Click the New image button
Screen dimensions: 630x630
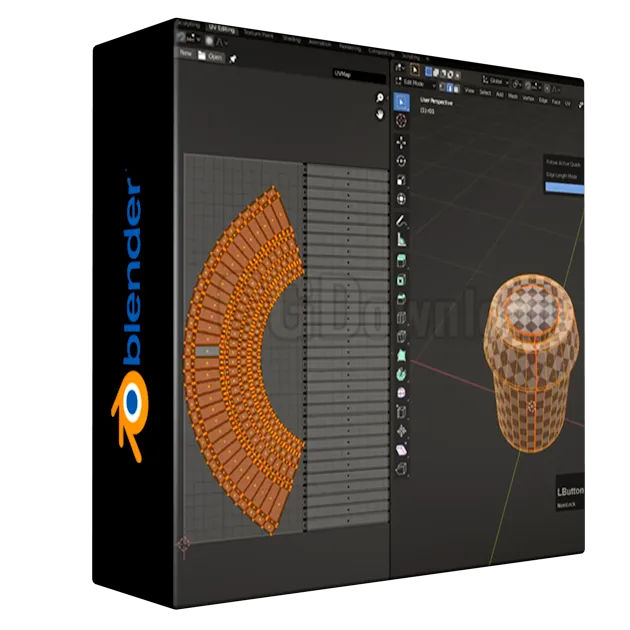tap(186, 53)
